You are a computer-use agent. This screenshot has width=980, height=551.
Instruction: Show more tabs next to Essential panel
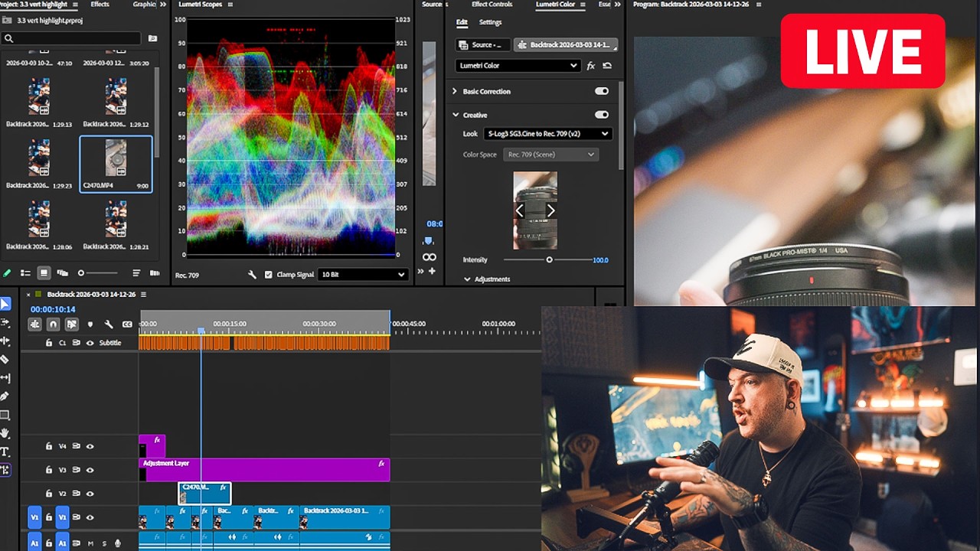617,5
